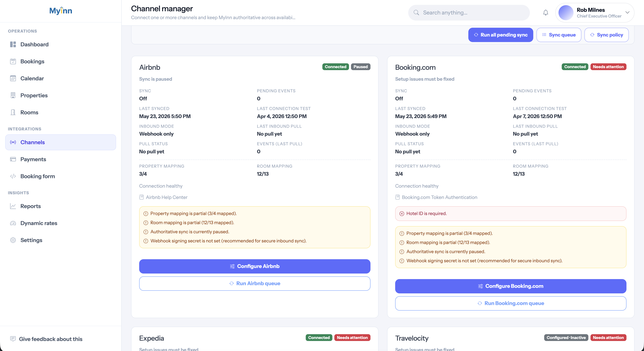This screenshot has height=351, width=644.
Task: Click Airbnb last synced May 23, 2026 5:50 PM
Action: [x=165, y=116]
